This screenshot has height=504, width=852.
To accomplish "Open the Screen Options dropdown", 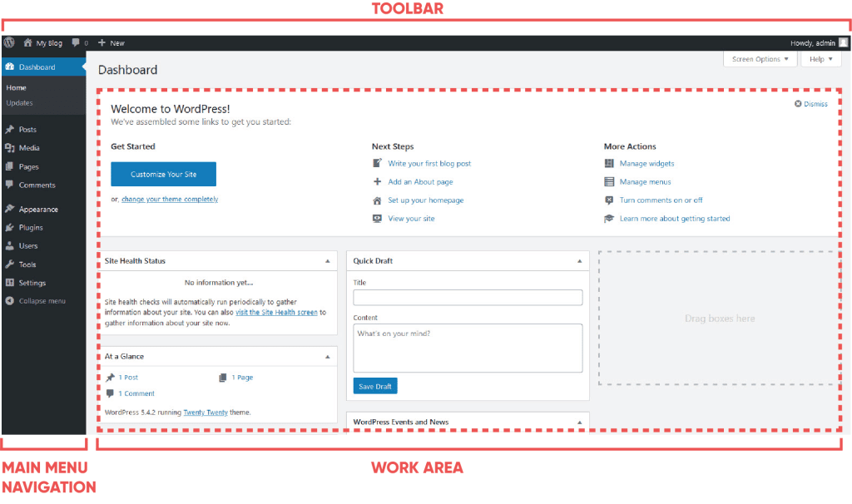I will pos(759,59).
